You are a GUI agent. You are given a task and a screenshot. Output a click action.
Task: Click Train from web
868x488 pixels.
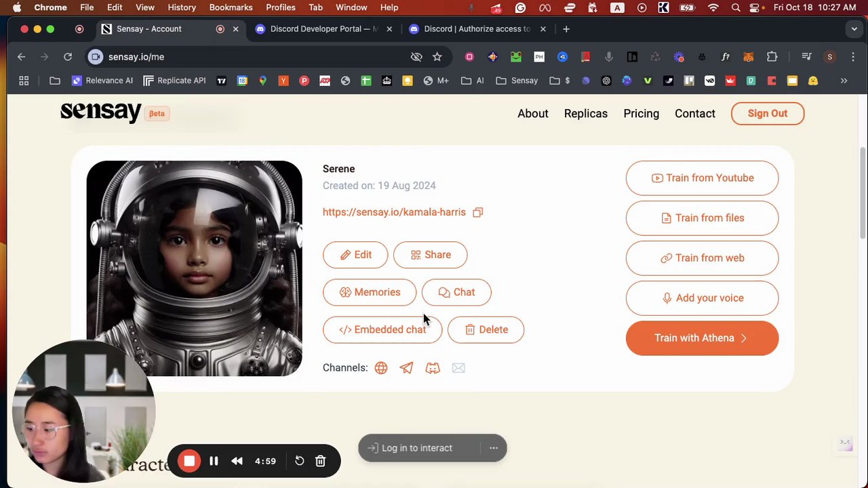click(702, 258)
